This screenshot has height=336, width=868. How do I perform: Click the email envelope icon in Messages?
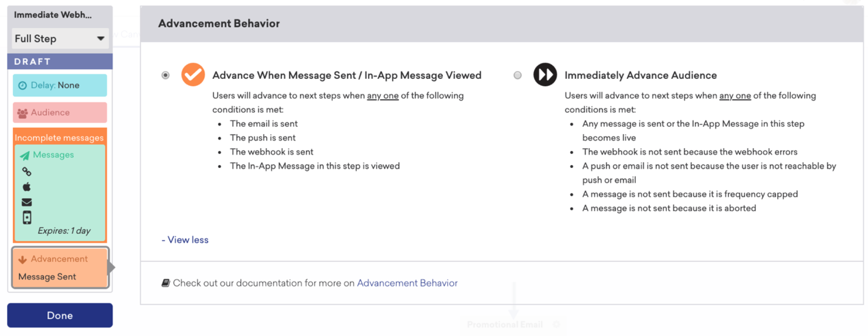[x=26, y=202]
